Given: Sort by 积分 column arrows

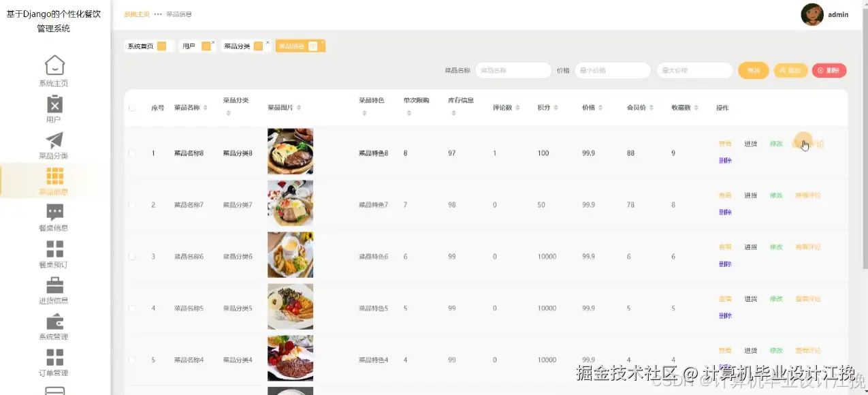Looking at the screenshot, I should point(556,108).
